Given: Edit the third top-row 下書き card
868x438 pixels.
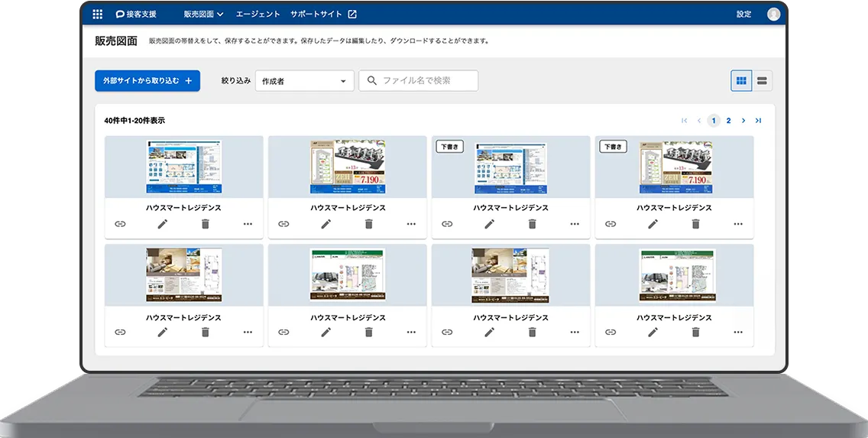Looking at the screenshot, I should click(x=489, y=224).
